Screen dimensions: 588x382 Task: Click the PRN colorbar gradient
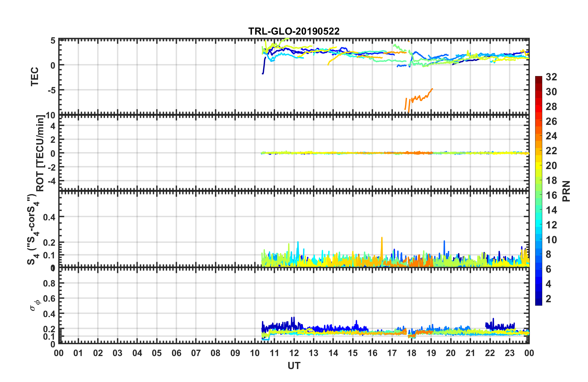pyautogui.click(x=539, y=191)
